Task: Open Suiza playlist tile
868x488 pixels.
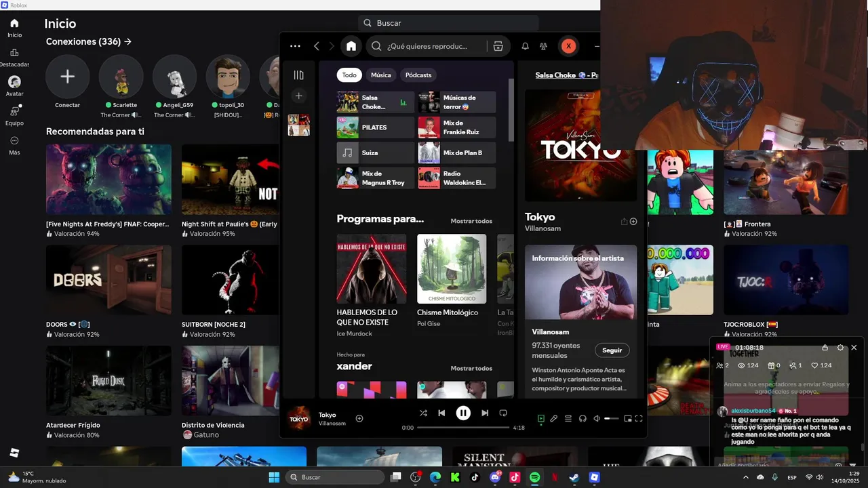Action: 375,152
